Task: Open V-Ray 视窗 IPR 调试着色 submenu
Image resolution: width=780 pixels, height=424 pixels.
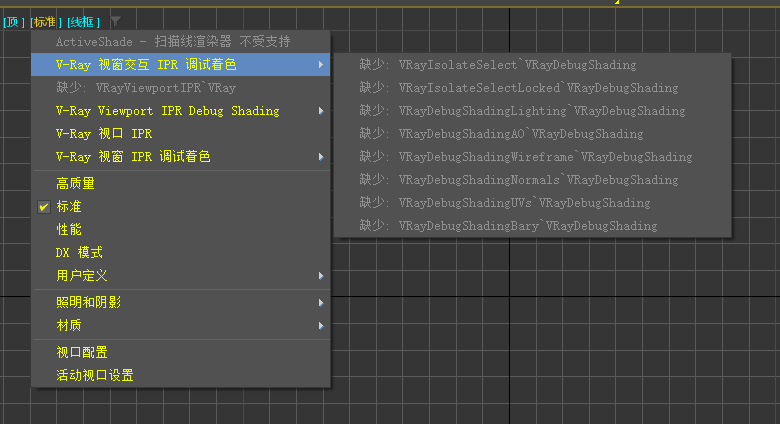Action: 181,157
